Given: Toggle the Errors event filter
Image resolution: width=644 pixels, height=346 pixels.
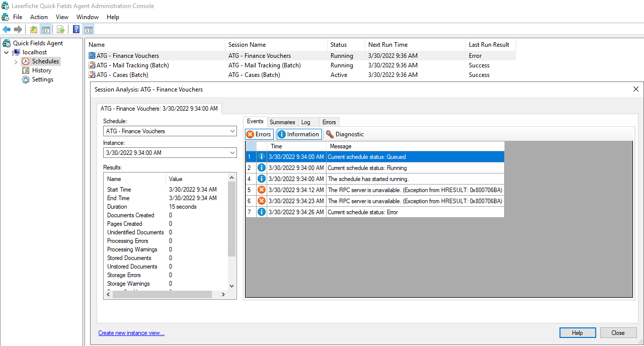Looking at the screenshot, I should 259,134.
